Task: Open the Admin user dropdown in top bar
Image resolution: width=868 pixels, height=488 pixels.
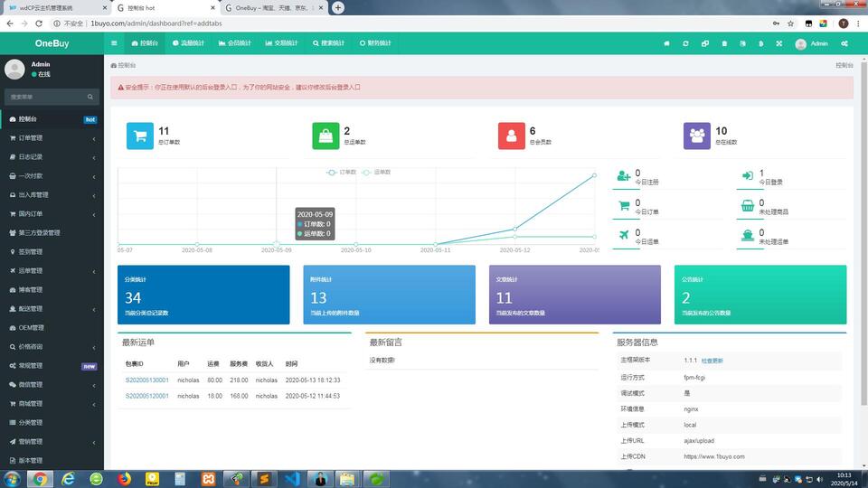Action: coord(811,43)
